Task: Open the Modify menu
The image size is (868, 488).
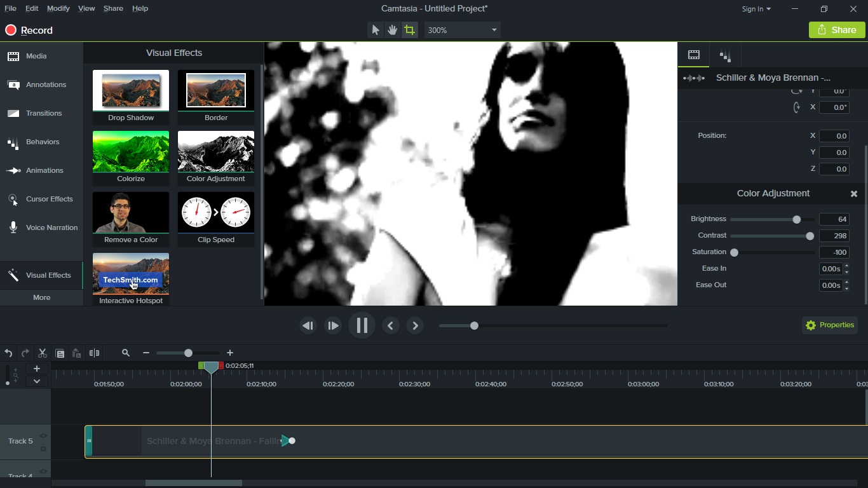Action: [x=58, y=8]
